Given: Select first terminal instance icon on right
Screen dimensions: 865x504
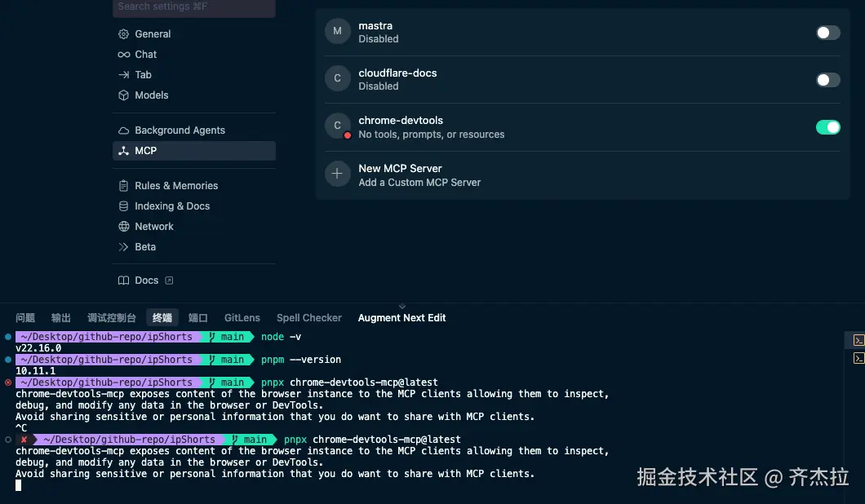Looking at the screenshot, I should click(858, 340).
